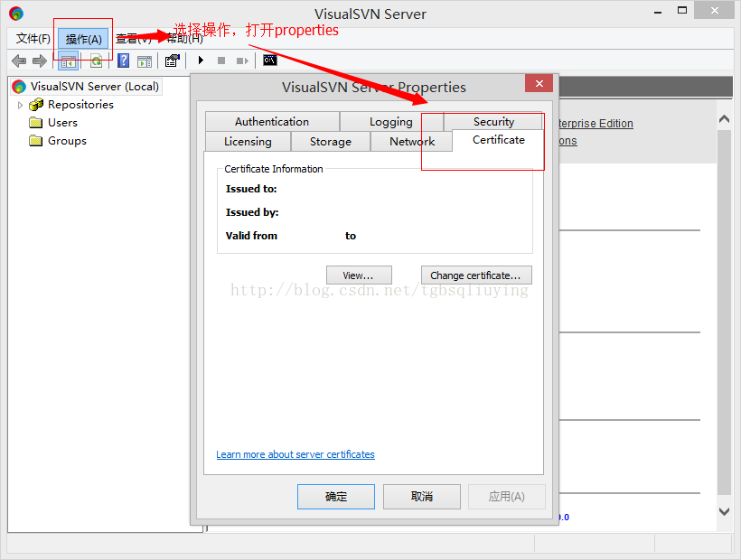Start the server with the play icon
This screenshot has height=560, width=741.
[x=201, y=61]
